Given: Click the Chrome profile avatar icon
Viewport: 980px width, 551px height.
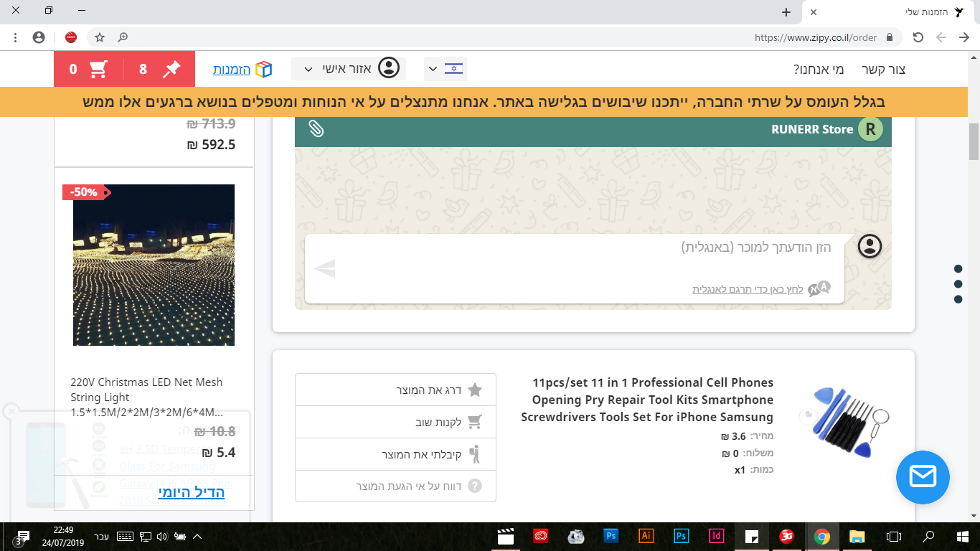Looking at the screenshot, I should [39, 37].
